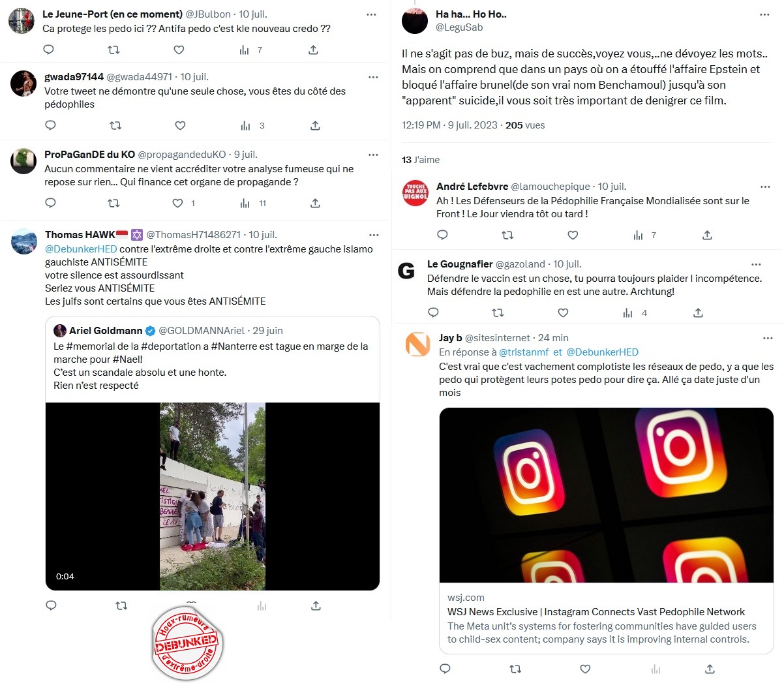Reply to Le Jeune-Port's tweet

click(x=48, y=50)
